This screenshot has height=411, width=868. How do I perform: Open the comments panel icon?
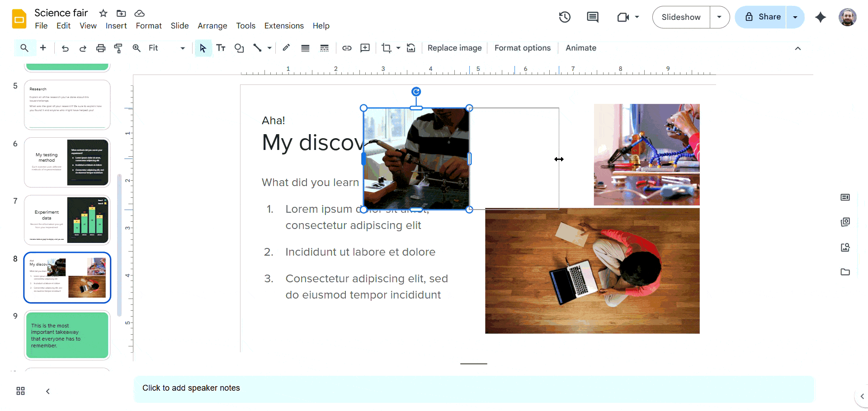(592, 17)
